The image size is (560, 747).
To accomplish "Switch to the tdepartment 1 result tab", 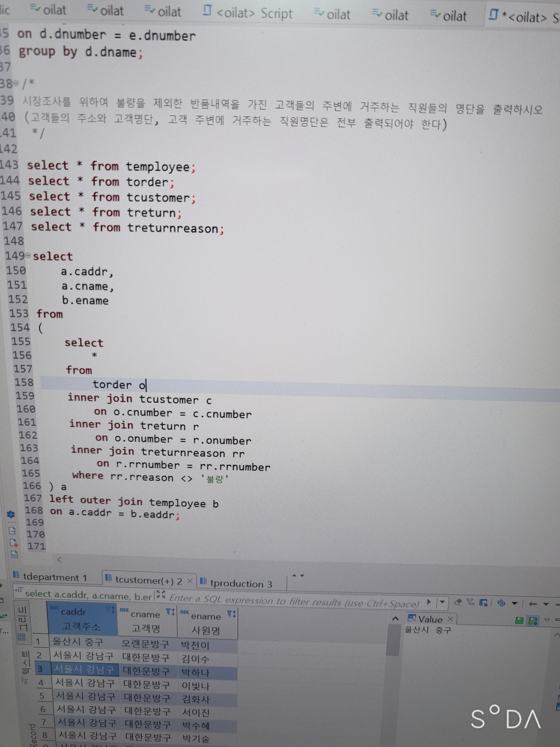I will (54, 577).
